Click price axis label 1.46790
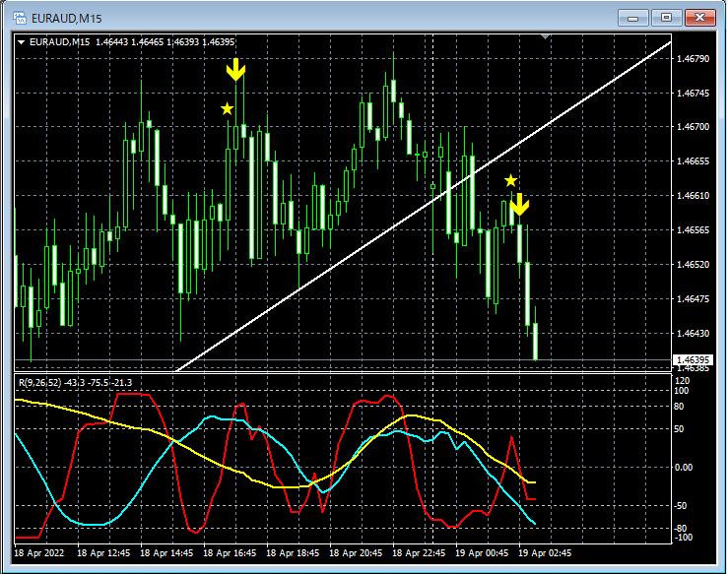Image resolution: width=728 pixels, height=574 pixels. click(x=694, y=59)
